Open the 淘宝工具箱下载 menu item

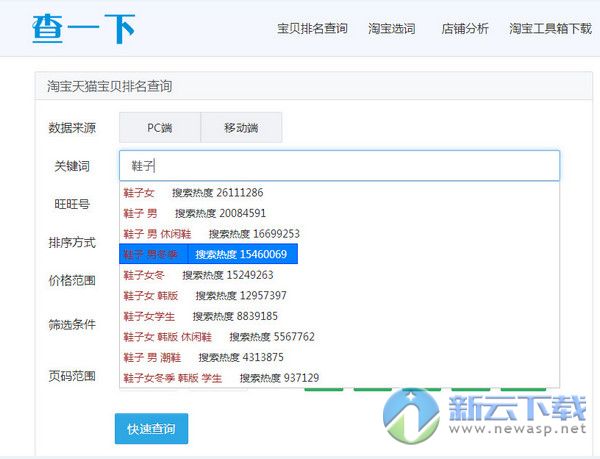tap(550, 28)
